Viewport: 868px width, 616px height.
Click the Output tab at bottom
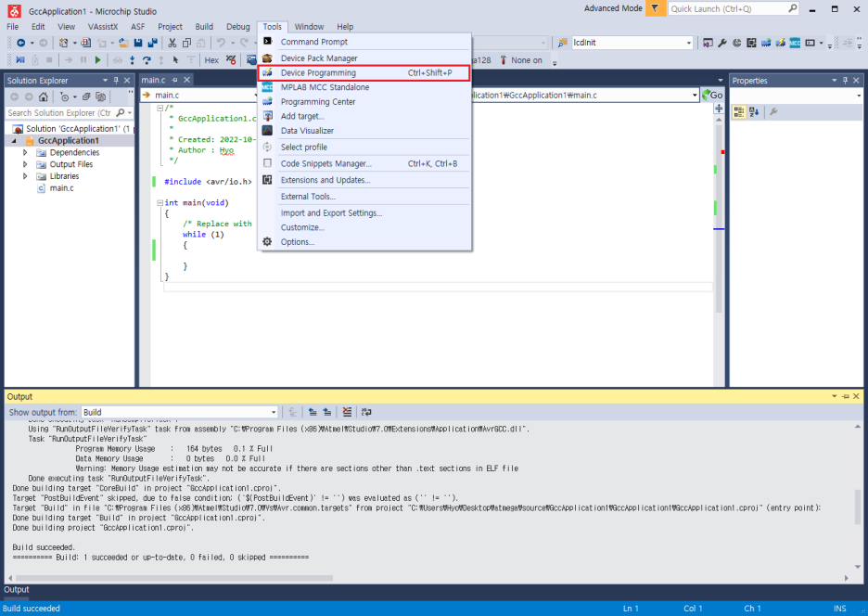pos(17,589)
